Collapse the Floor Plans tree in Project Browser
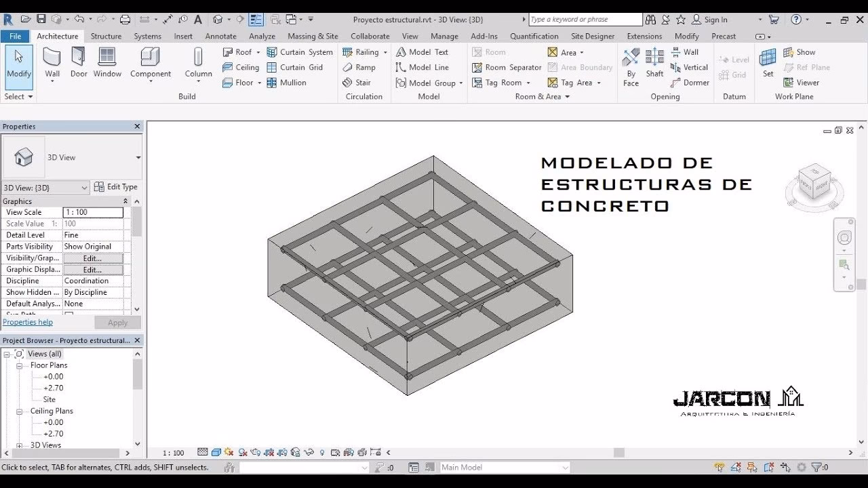The height and width of the screenshot is (488, 868). [19, 365]
